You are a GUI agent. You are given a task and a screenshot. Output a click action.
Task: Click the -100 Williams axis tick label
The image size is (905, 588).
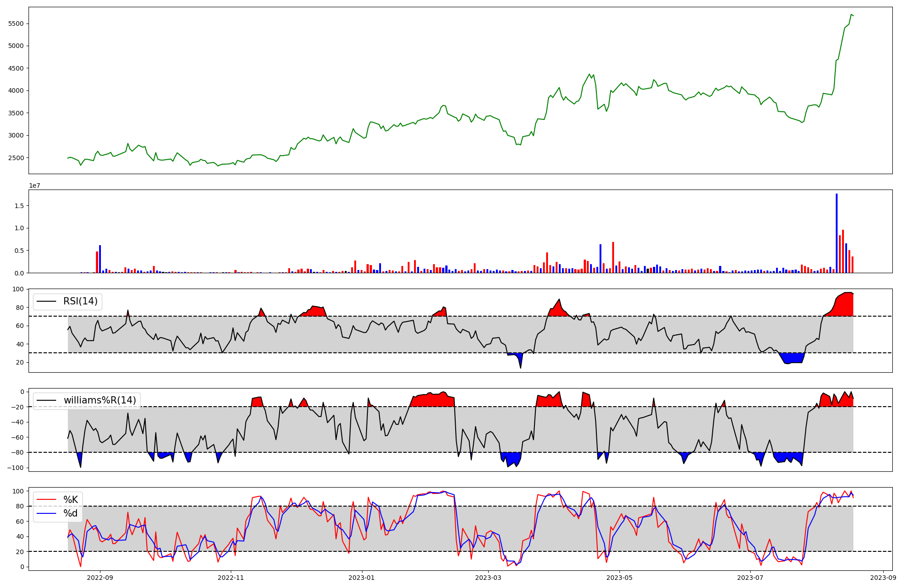[x=15, y=468]
